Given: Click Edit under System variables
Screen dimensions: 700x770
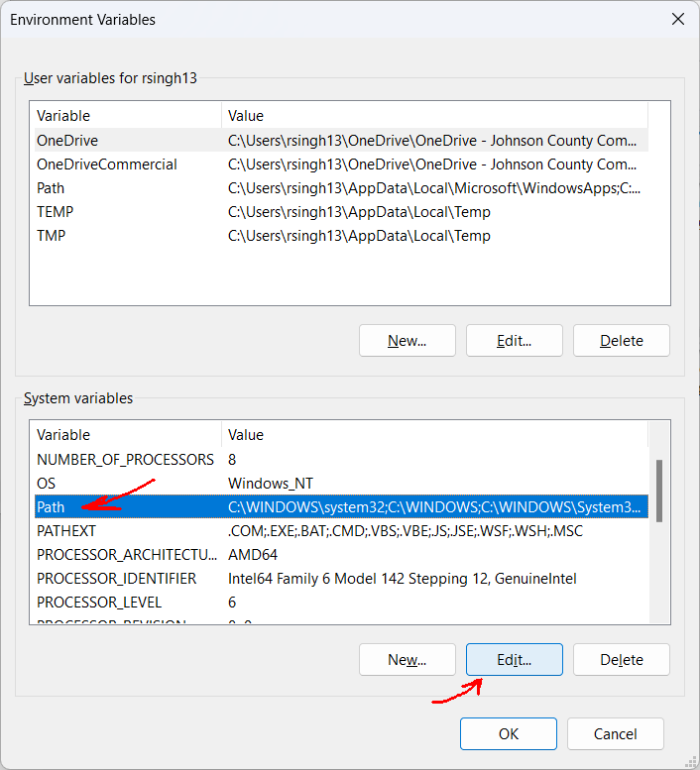Looking at the screenshot, I should [515, 660].
